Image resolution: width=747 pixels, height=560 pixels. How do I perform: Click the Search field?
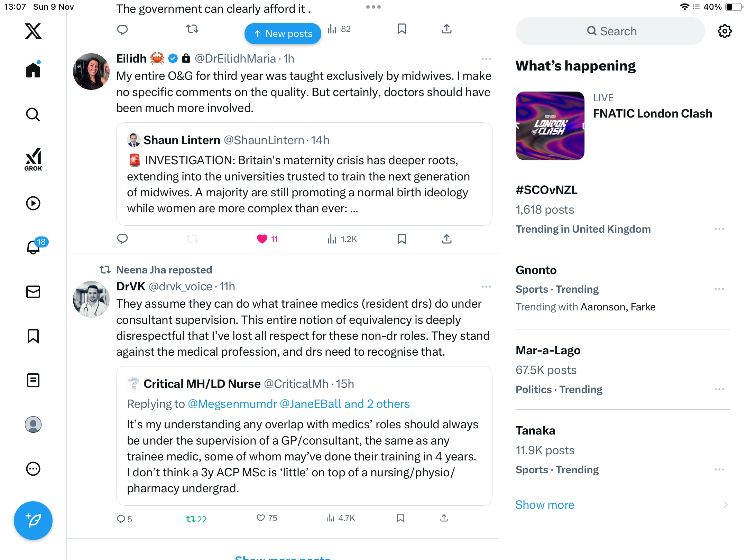(x=610, y=31)
